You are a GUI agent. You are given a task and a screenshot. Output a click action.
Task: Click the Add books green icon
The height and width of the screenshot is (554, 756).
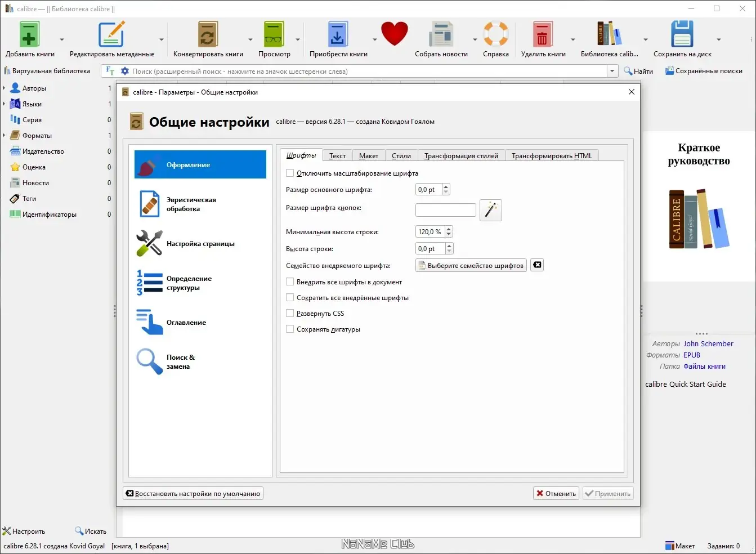coord(29,34)
